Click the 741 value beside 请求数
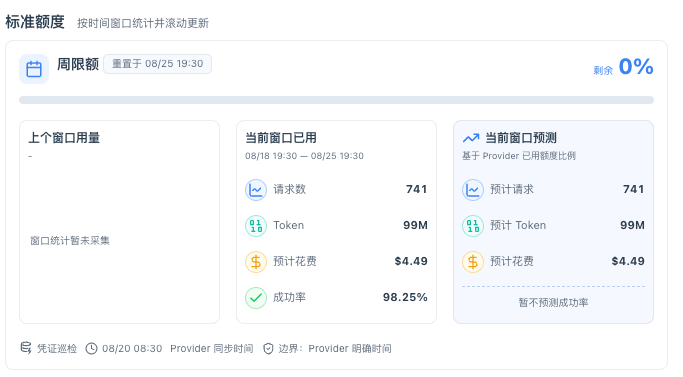 [x=416, y=189]
